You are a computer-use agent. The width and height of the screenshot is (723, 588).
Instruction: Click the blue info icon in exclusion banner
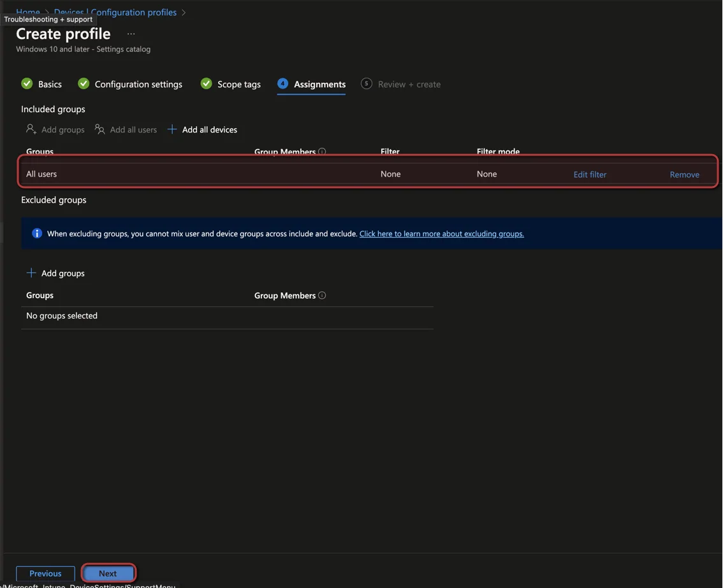tap(37, 234)
